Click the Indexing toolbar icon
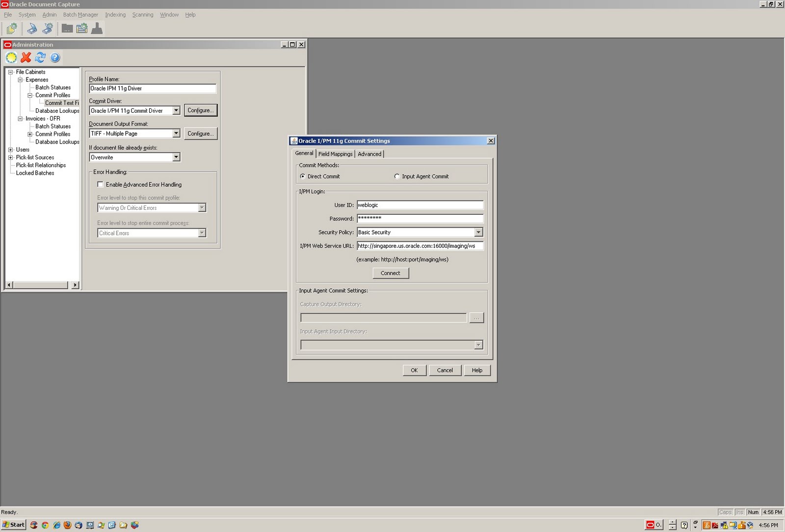 coord(82,28)
